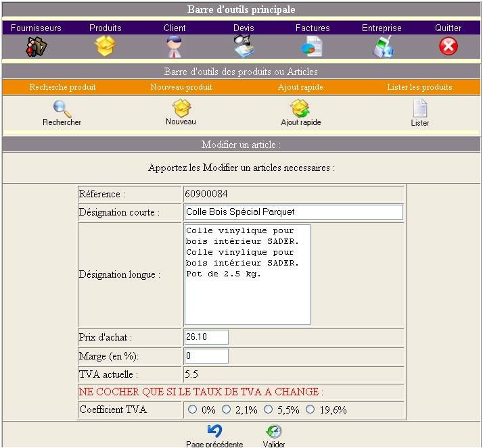Open the Fournisseurs folder icon

tap(36, 47)
